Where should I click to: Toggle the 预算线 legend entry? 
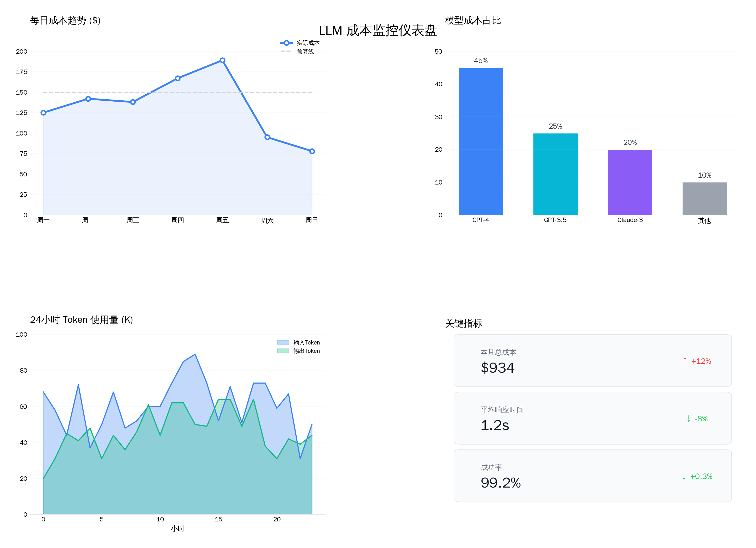click(305, 51)
